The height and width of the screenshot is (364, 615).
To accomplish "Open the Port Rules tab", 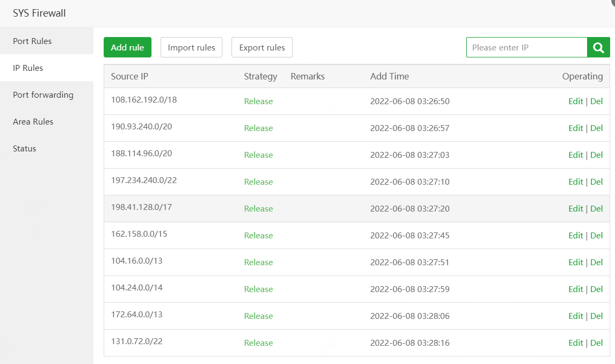I will [x=32, y=41].
